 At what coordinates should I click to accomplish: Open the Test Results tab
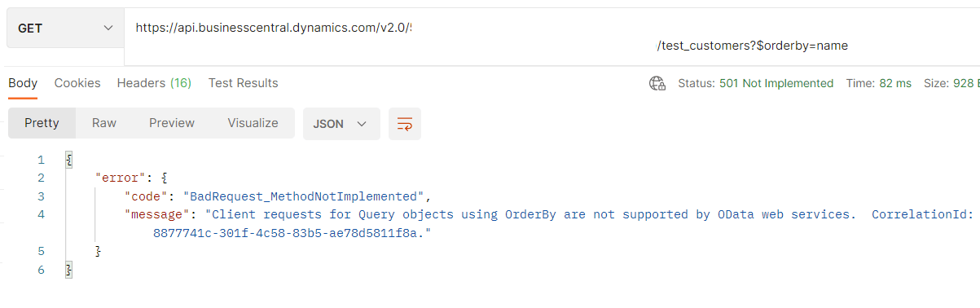pyautogui.click(x=243, y=83)
